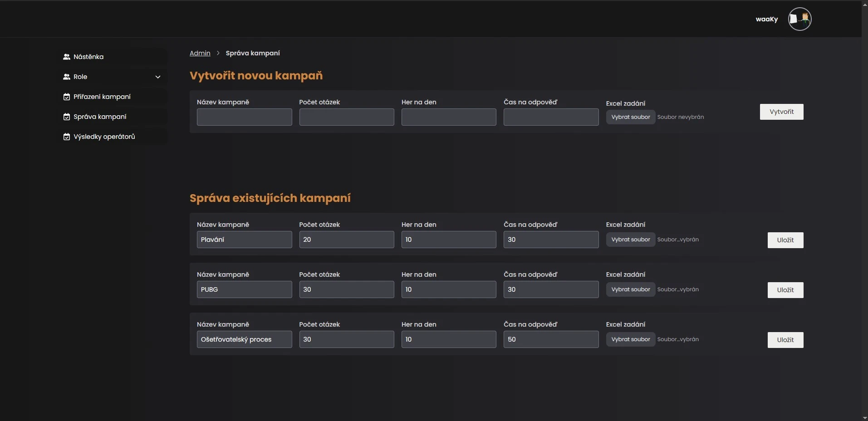Go to Přiřazení kampaní page
Viewport: 868px width, 421px height.
(x=102, y=97)
